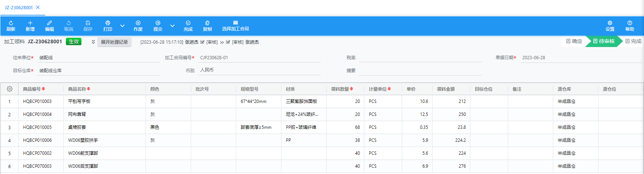Click 材质 column header
This screenshot has height=174, width=644.
tap(304, 89)
